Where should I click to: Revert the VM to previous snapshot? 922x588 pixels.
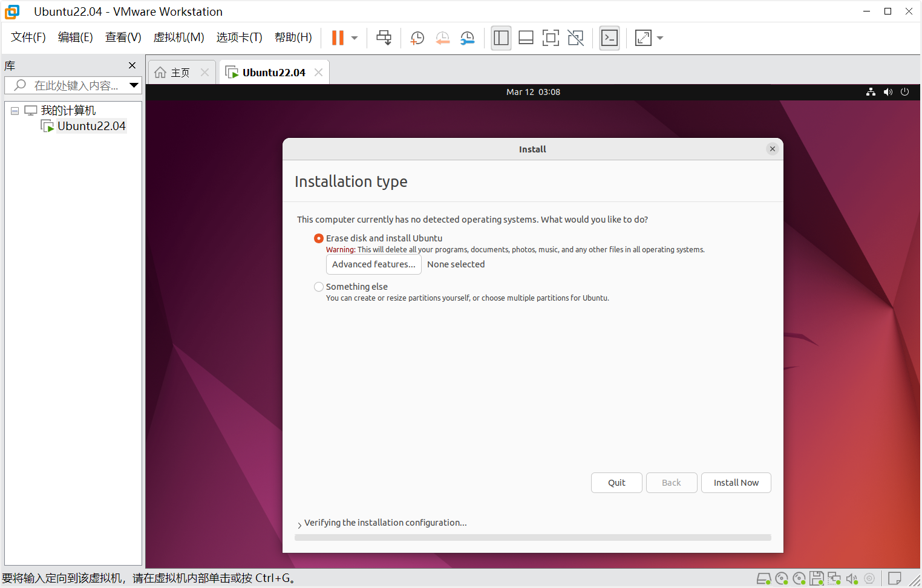[442, 38]
